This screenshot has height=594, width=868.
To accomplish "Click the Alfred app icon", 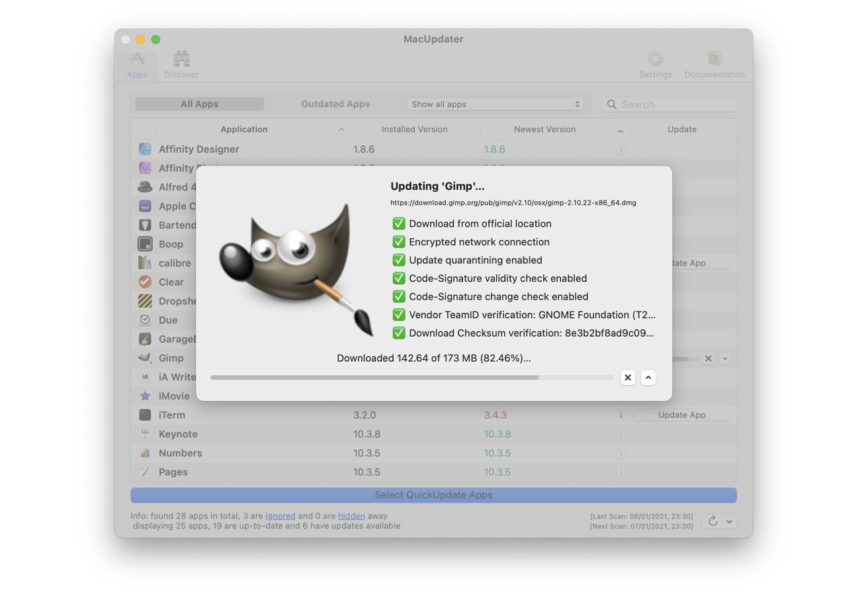I will [x=145, y=187].
